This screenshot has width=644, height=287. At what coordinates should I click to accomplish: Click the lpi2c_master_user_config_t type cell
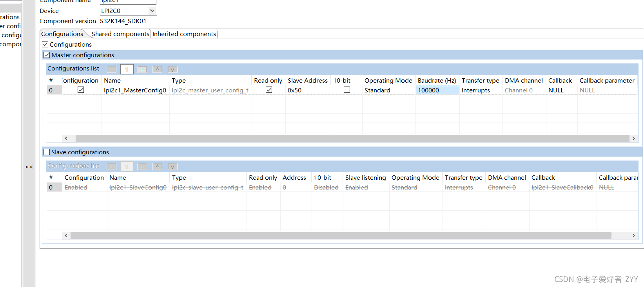[210, 90]
